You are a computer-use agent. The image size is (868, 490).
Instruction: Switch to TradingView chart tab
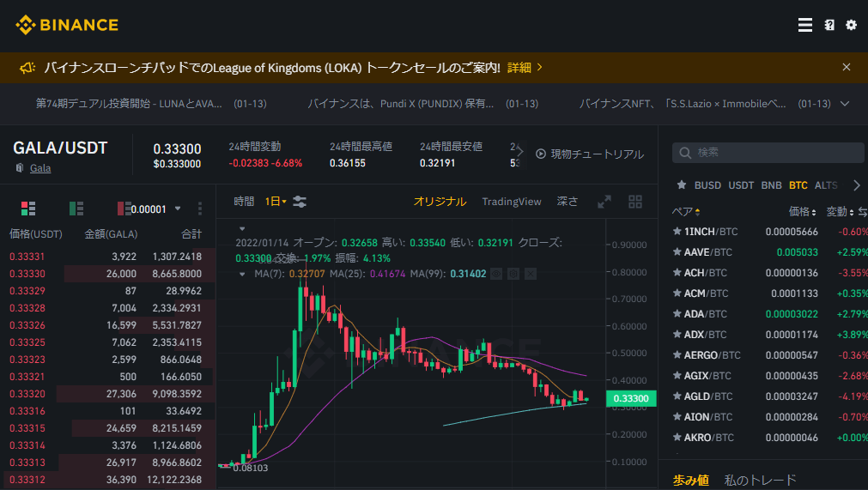pyautogui.click(x=512, y=202)
